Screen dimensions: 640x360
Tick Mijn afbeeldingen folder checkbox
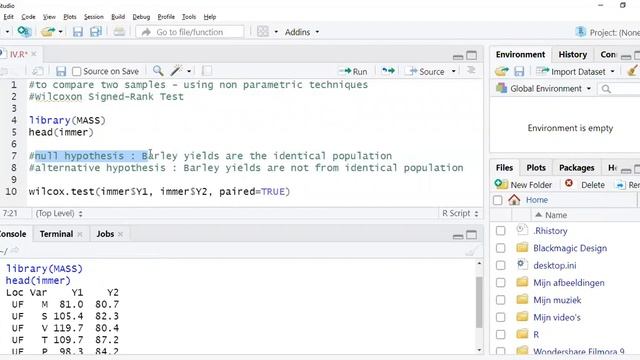pyautogui.click(x=500, y=282)
